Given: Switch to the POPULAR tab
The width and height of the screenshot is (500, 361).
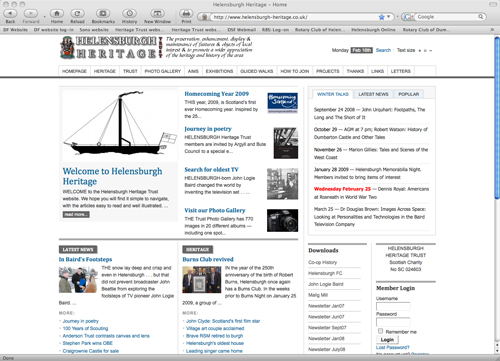Looking at the screenshot, I should [x=409, y=94].
